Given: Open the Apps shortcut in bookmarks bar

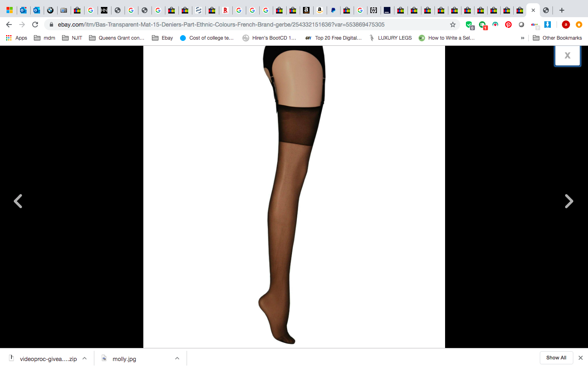Looking at the screenshot, I should click(16, 38).
